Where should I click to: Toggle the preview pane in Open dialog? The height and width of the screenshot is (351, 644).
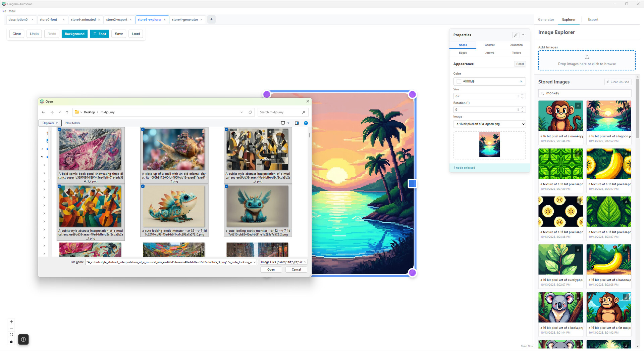click(x=297, y=123)
